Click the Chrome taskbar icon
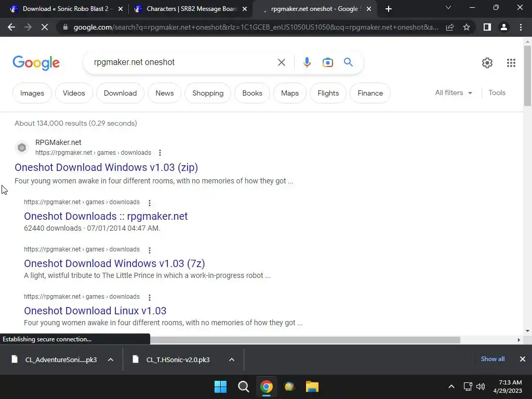 (267, 387)
